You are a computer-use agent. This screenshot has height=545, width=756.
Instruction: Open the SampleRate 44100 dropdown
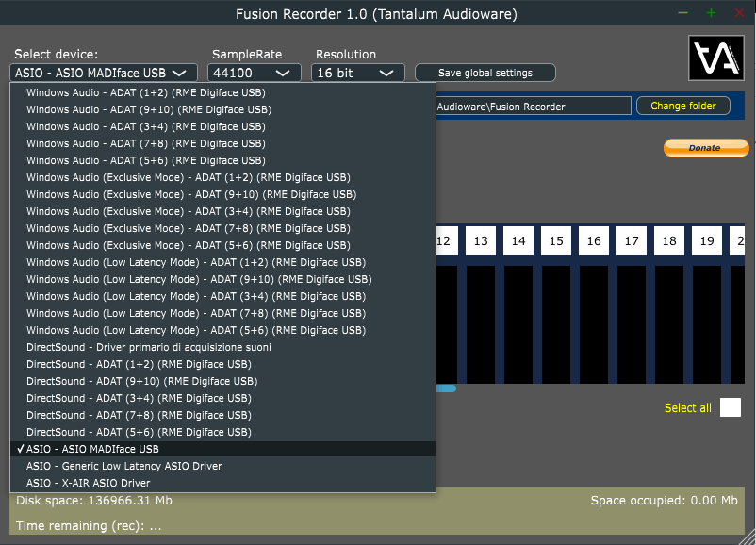(x=255, y=73)
